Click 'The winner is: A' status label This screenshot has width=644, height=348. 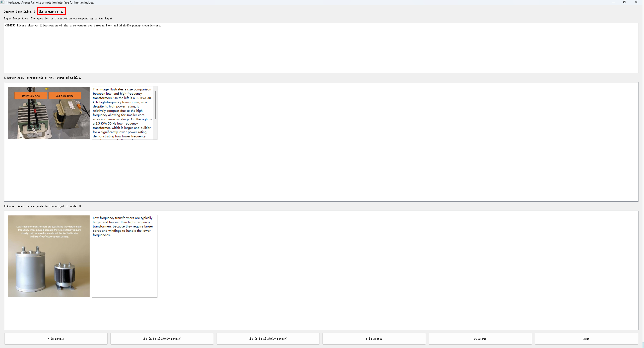pos(51,12)
